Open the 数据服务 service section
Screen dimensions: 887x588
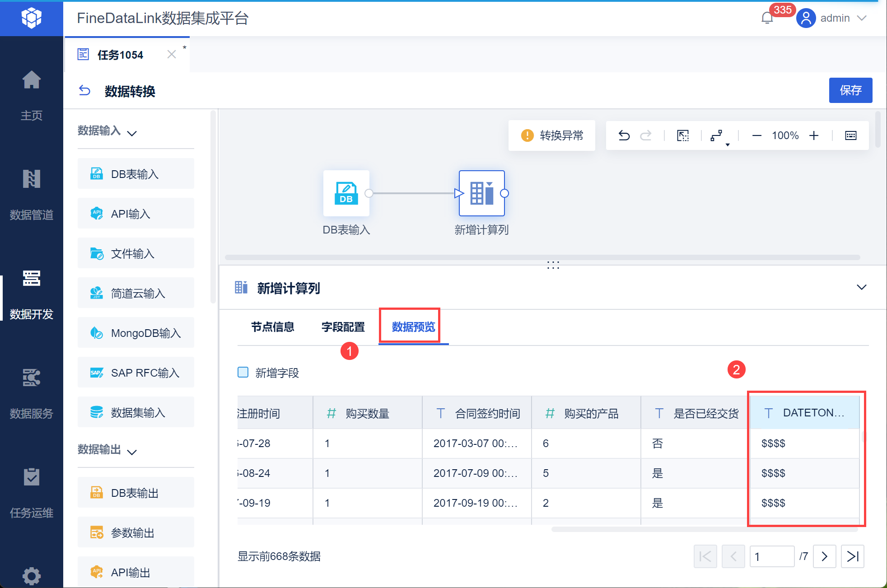click(31, 394)
